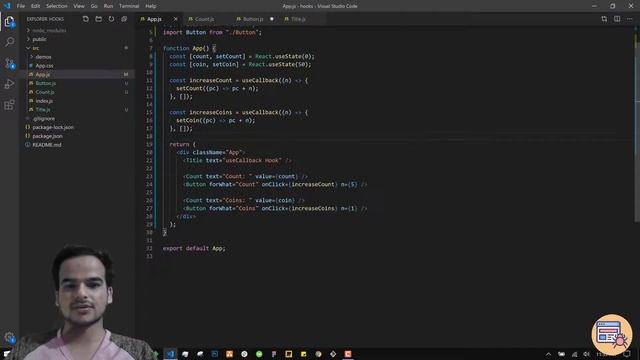Open the notification center icon
Screen dimensions: 640x360
pos(627,354)
